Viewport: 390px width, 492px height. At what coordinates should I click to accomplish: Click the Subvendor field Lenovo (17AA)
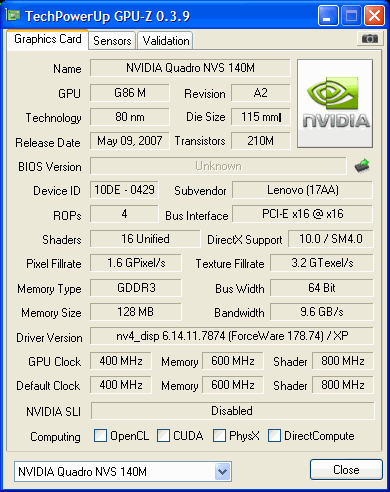302,190
